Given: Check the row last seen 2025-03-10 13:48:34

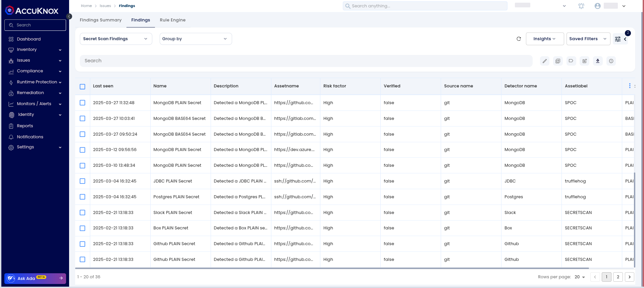Looking at the screenshot, I should point(83,166).
